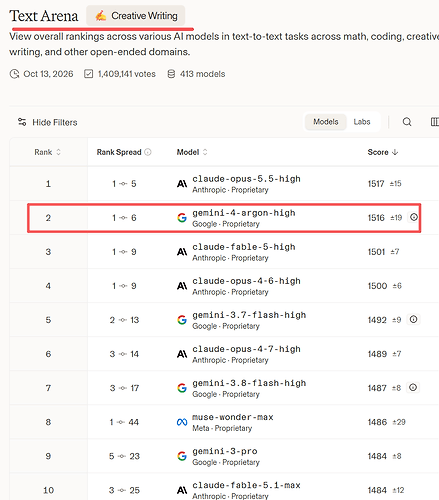Open the gemini-4-argon-high model link
The width and height of the screenshot is (439, 500).
tap(244, 213)
